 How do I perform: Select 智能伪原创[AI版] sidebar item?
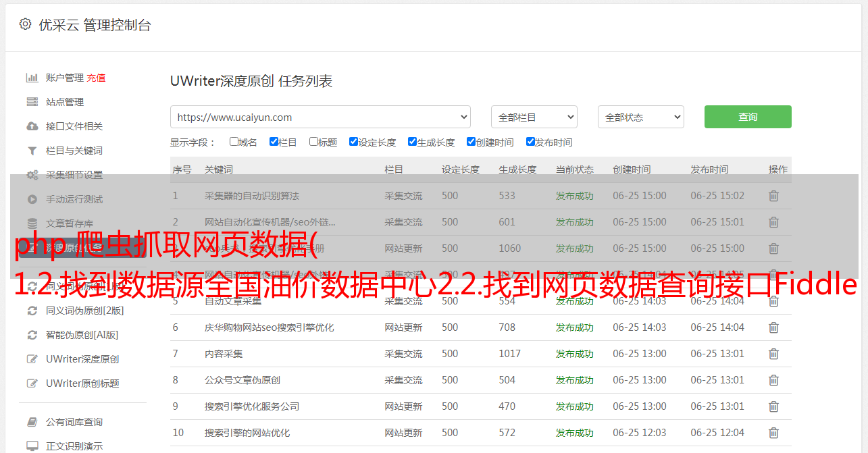tap(82, 335)
